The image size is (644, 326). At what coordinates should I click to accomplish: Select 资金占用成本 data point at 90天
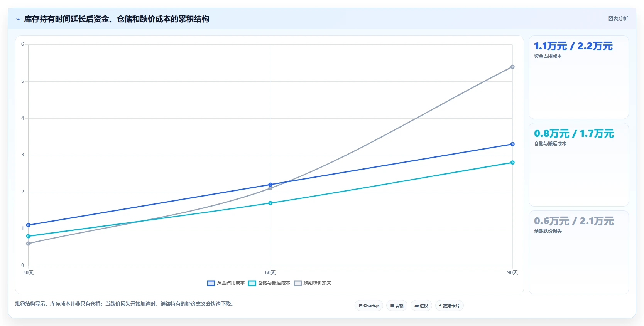tap(512, 144)
